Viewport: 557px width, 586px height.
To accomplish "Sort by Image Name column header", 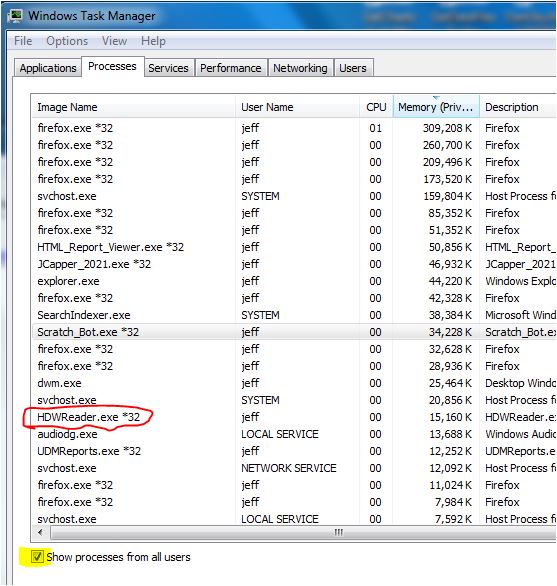I will click(133, 107).
